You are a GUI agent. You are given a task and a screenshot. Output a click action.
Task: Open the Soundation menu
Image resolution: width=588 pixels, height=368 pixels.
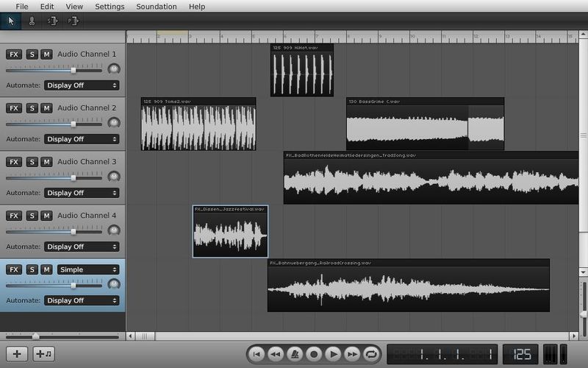[157, 7]
